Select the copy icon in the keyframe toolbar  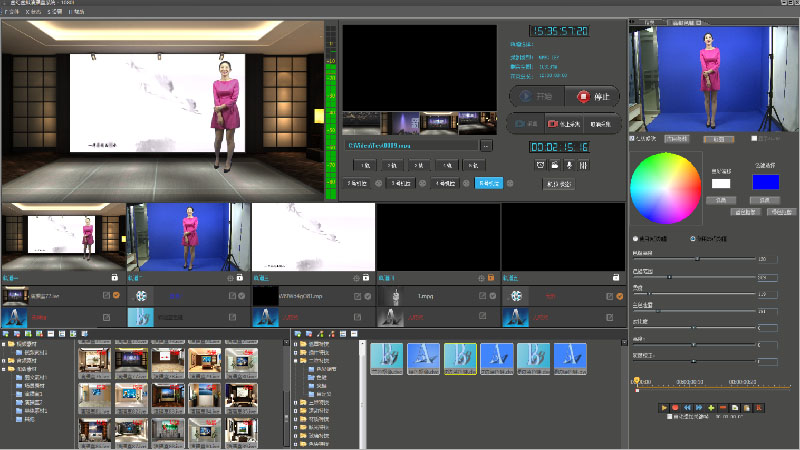pyautogui.click(x=735, y=408)
